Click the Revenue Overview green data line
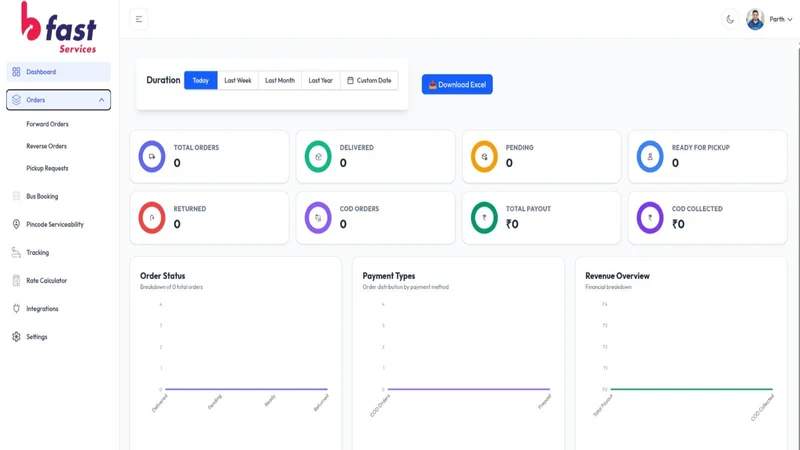This screenshot has width=800, height=450. pyautogui.click(x=691, y=389)
